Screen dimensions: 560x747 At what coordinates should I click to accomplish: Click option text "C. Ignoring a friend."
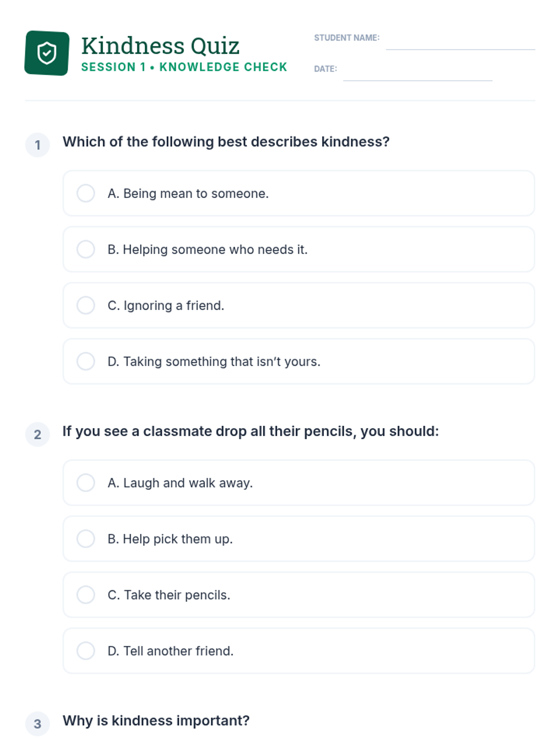pyautogui.click(x=166, y=305)
